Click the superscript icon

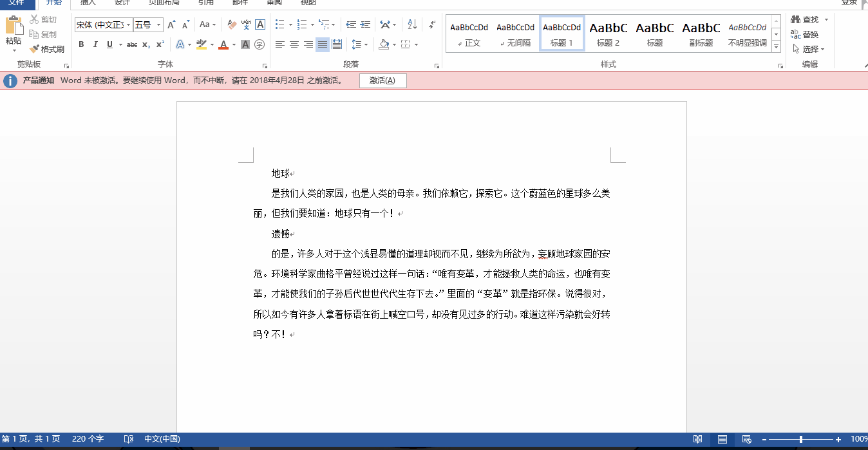coord(159,44)
